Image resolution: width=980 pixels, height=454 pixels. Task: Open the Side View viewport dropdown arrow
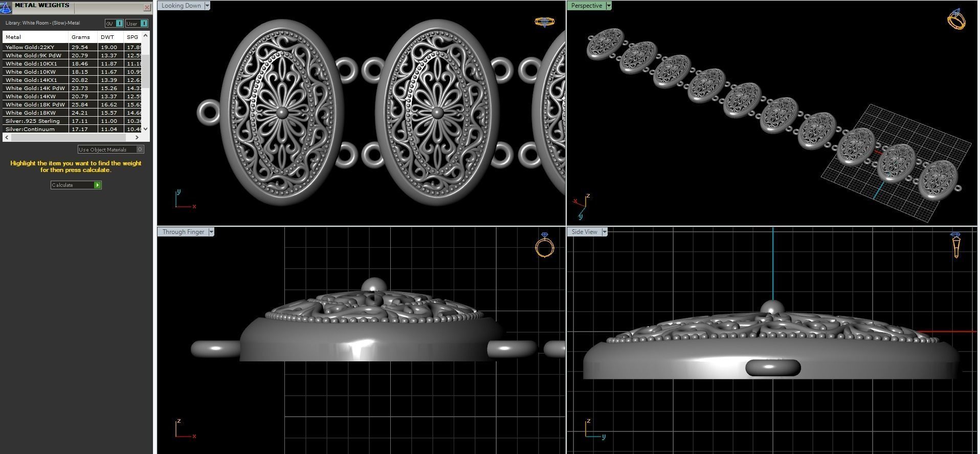(x=604, y=232)
